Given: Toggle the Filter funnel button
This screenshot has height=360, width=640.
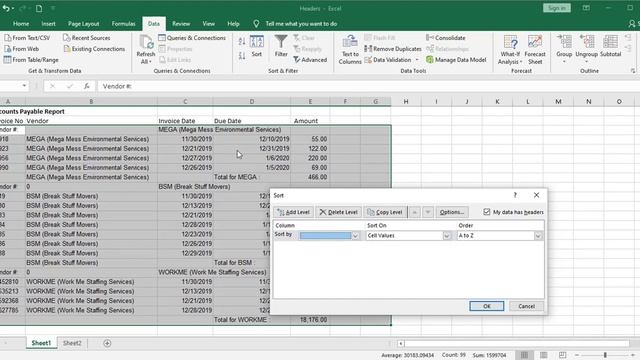Looking at the screenshot, I should pos(281,46).
